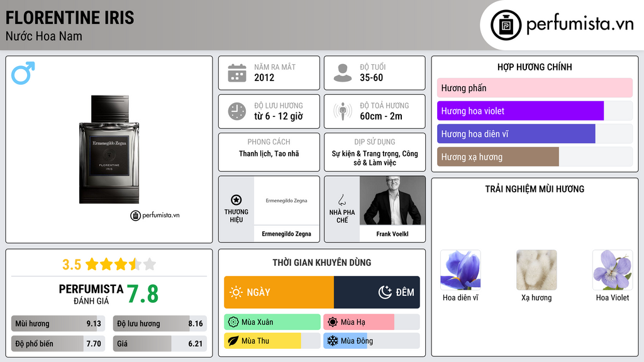This screenshot has width=644, height=362.
Task: Click the Mùa Xuân season bar
Action: 272,322
